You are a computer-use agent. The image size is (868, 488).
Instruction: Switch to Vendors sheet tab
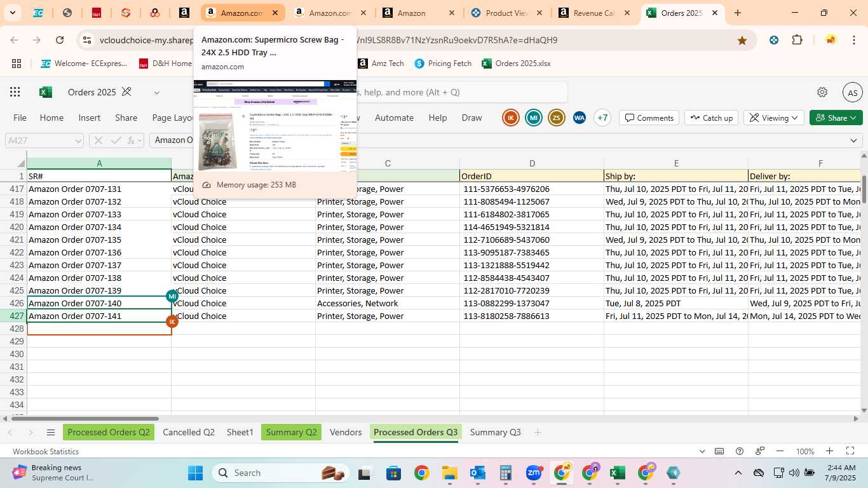(x=346, y=432)
